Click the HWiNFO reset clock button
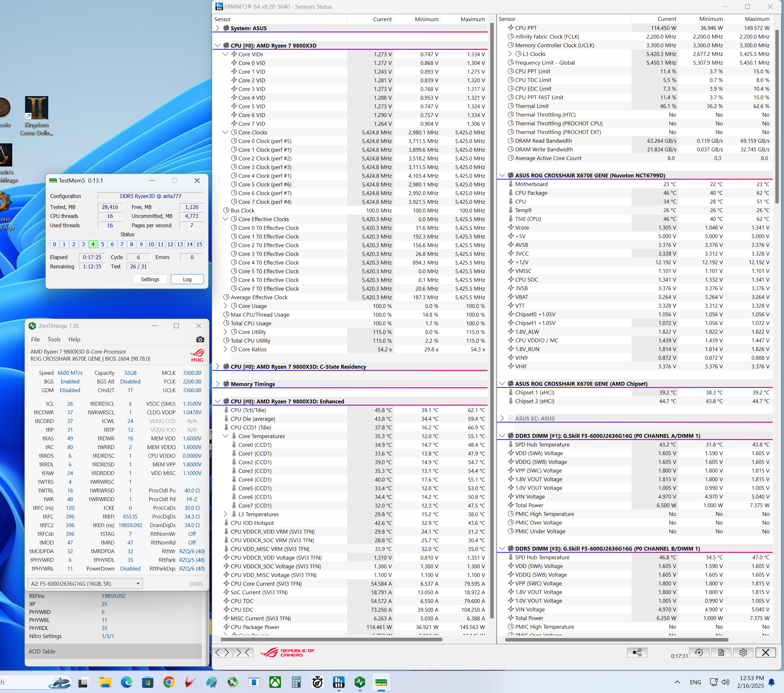784x693 pixels. click(x=699, y=652)
